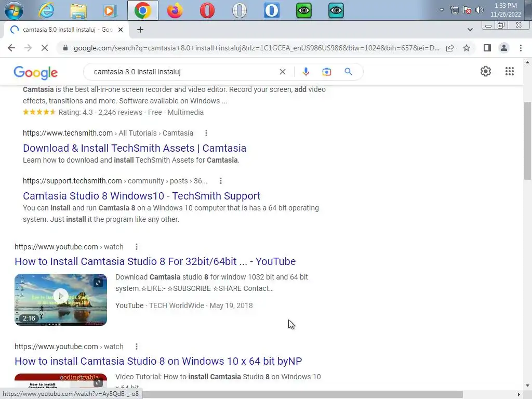Viewport: 532px width, 399px height.
Task: Open the green eye application icon
Action: point(303,10)
